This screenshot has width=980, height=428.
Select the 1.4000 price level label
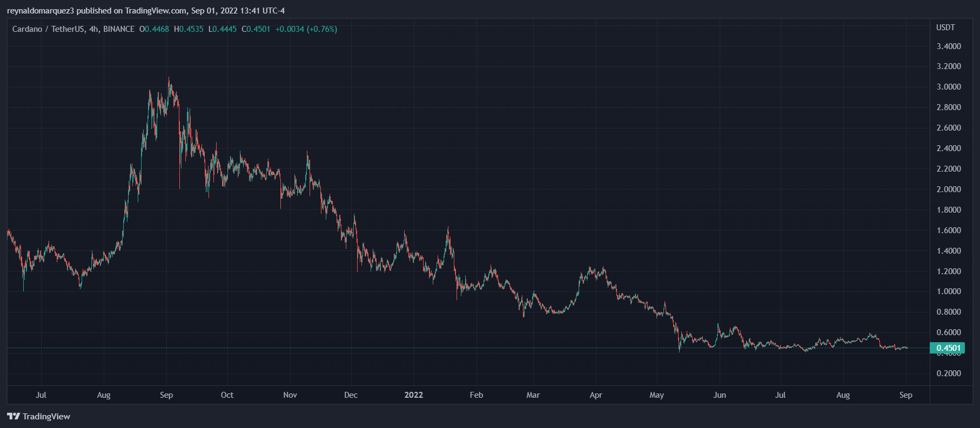[x=949, y=251]
